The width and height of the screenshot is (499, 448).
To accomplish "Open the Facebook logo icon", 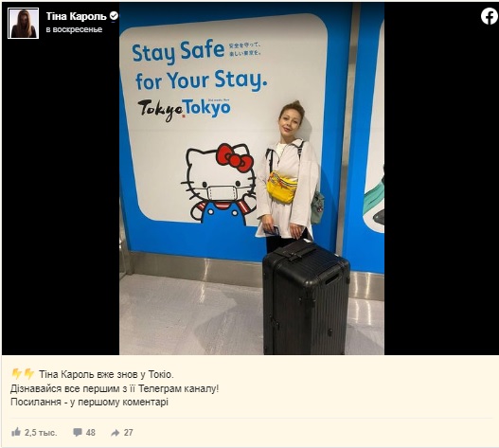I will pyautogui.click(x=490, y=16).
